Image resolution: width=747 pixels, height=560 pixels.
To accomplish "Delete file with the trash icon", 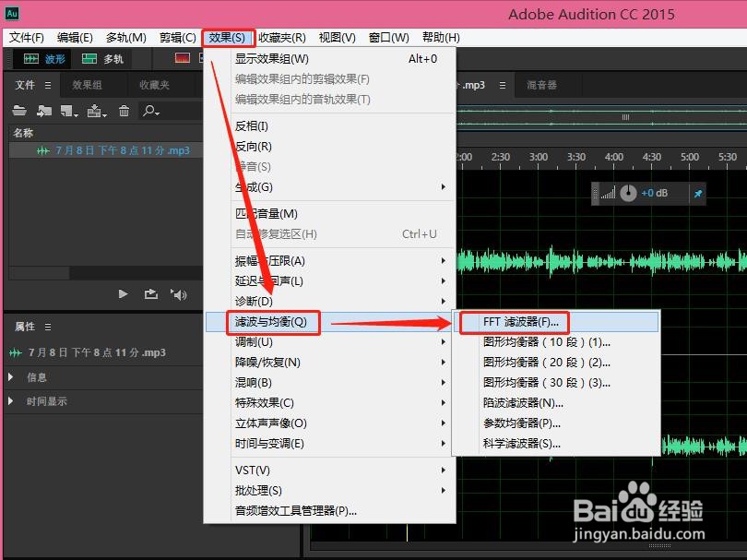I will [124, 111].
